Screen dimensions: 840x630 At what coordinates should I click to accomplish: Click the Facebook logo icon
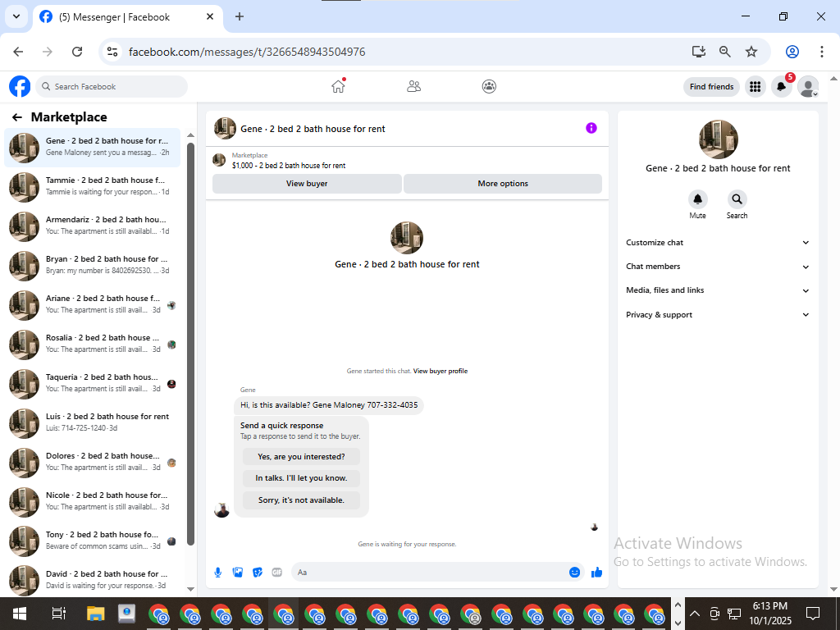[20, 86]
